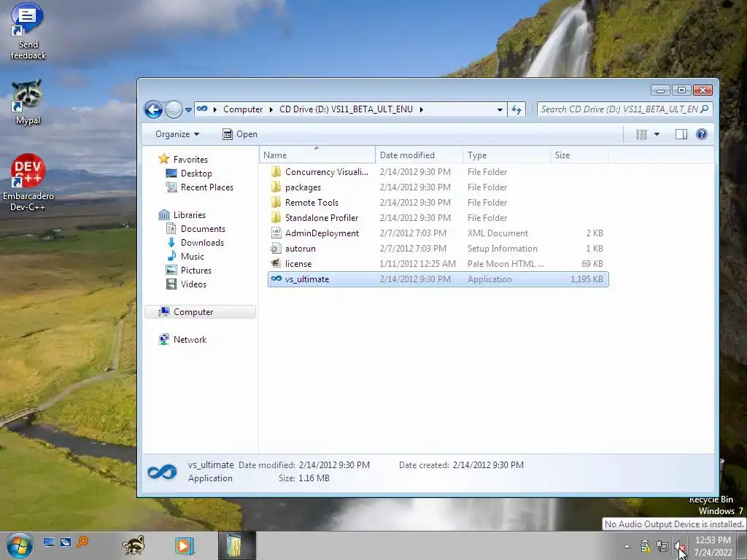747x560 pixels.
Task: Click 1/11/2012 12:25 AM date cell
Action: pos(417,263)
